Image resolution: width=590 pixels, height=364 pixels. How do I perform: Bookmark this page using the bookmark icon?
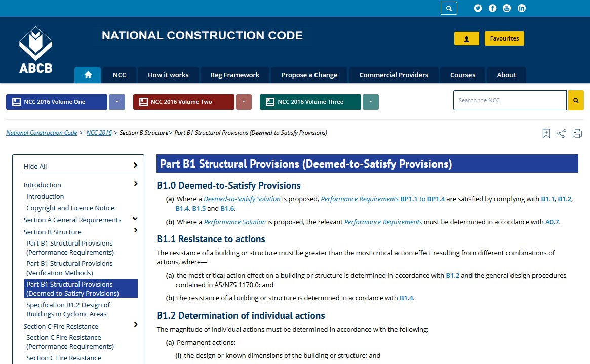coord(546,133)
